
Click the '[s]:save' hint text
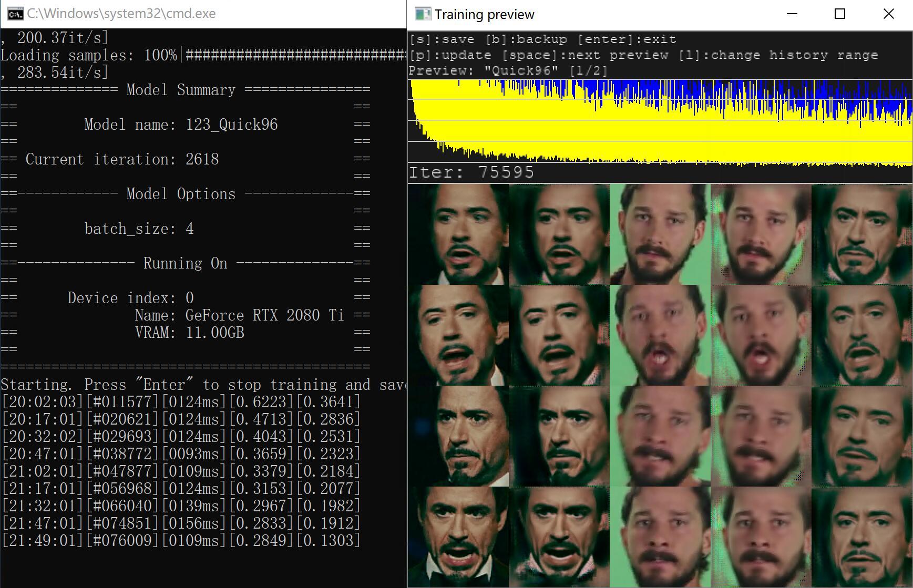442,39
